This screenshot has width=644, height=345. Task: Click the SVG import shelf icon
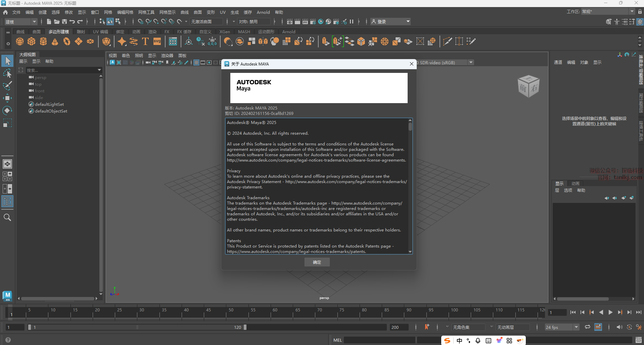tap(157, 41)
